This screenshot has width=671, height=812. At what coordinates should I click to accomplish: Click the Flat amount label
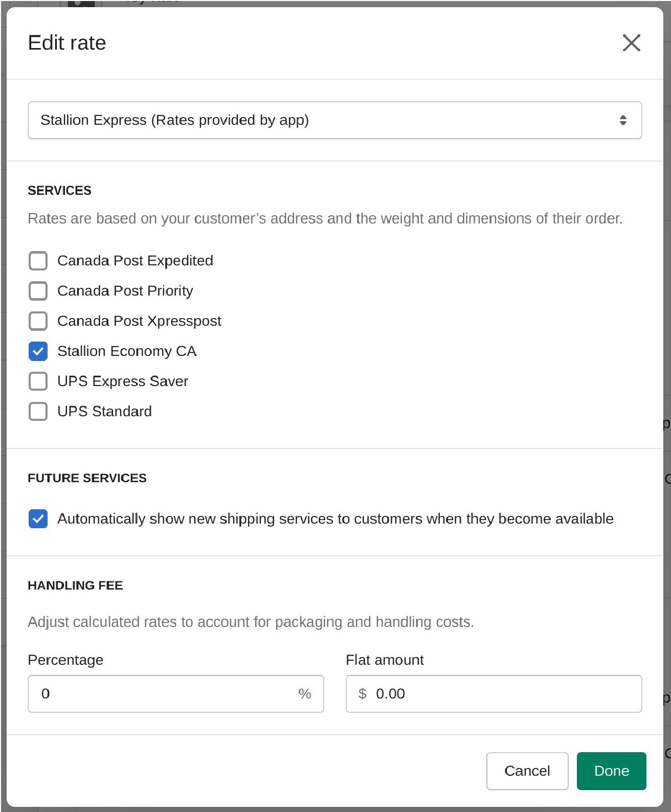385,660
